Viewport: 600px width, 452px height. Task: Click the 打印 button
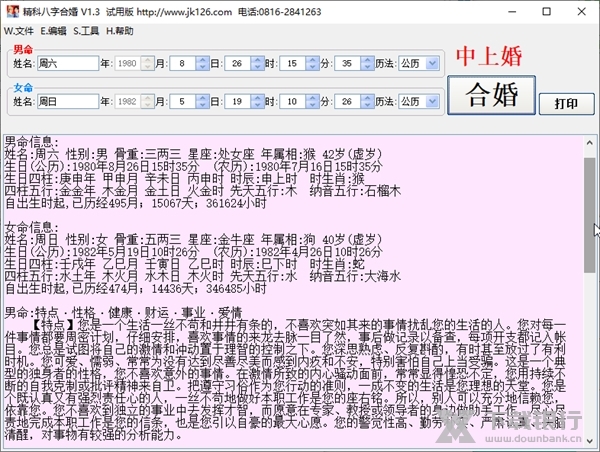click(566, 104)
